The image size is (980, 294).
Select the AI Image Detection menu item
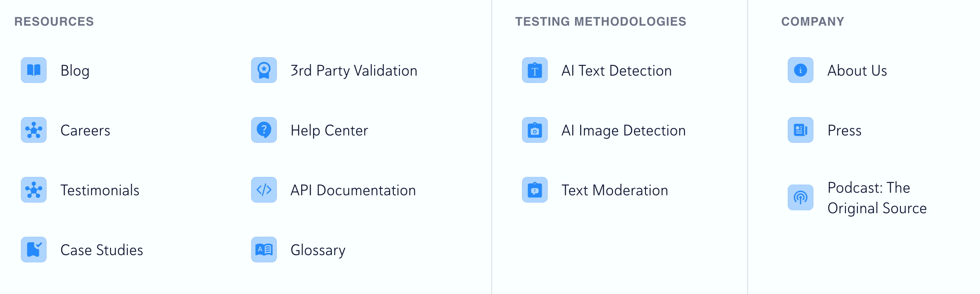click(x=623, y=130)
